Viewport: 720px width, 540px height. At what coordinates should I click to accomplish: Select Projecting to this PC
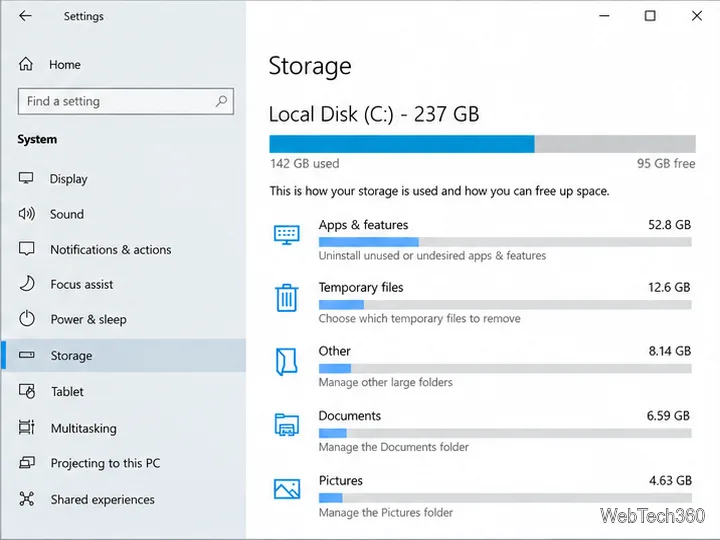click(105, 463)
